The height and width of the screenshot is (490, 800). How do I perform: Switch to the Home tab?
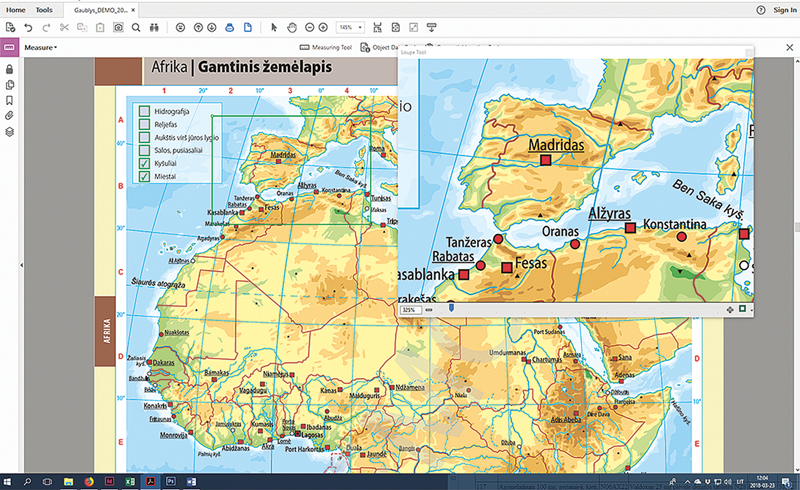pos(16,10)
